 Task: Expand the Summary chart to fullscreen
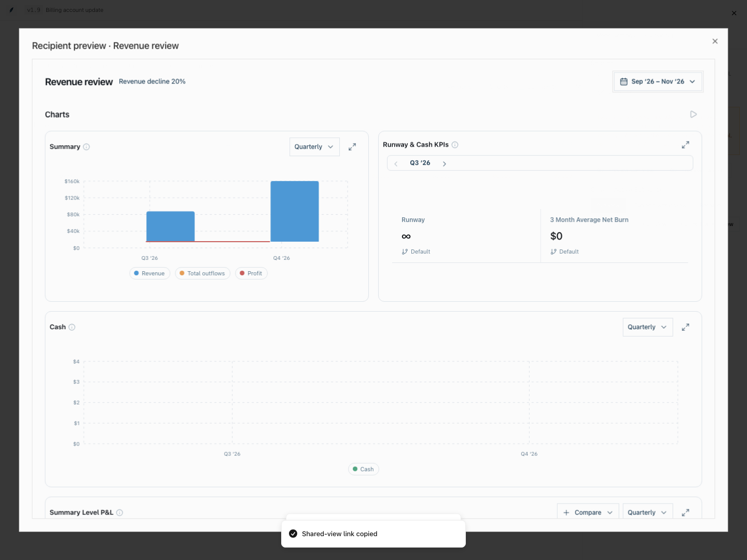coord(352,147)
